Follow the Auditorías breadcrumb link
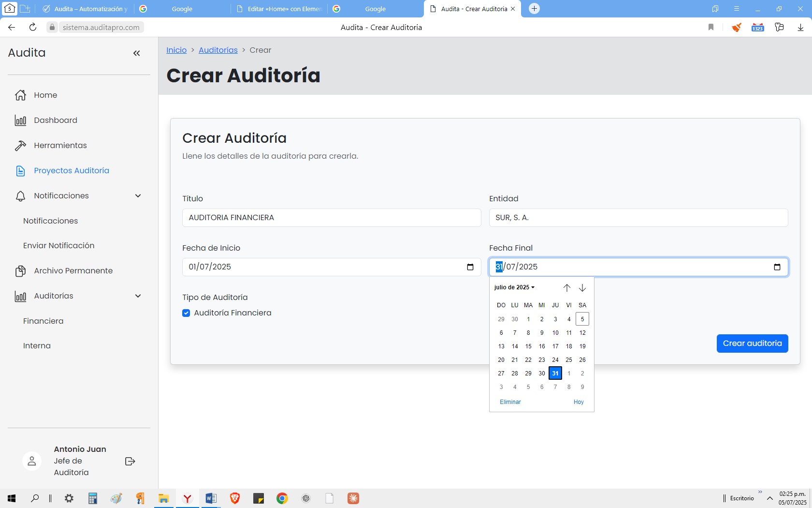 tap(218, 50)
